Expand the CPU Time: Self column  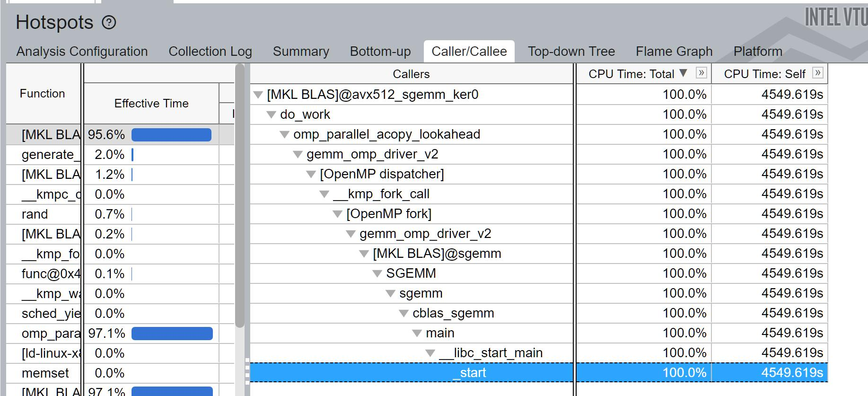click(x=817, y=73)
